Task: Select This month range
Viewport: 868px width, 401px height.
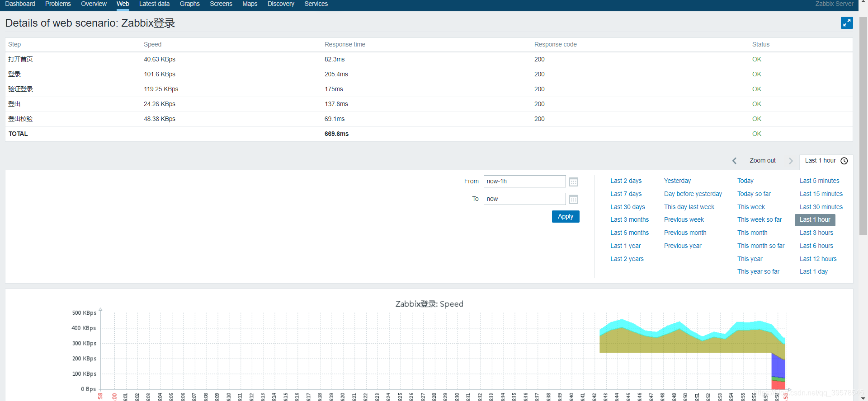Action: tap(752, 233)
